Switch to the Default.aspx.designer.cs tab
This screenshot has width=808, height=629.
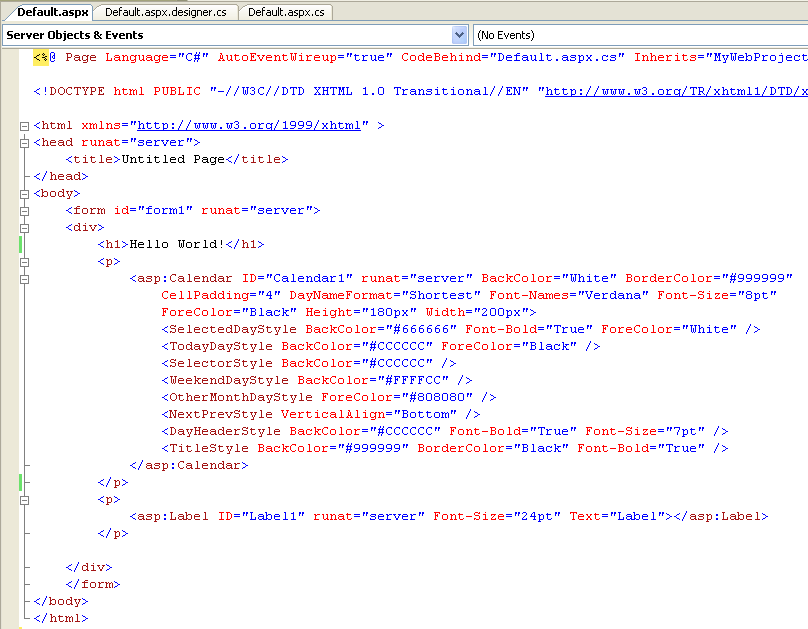pos(165,12)
